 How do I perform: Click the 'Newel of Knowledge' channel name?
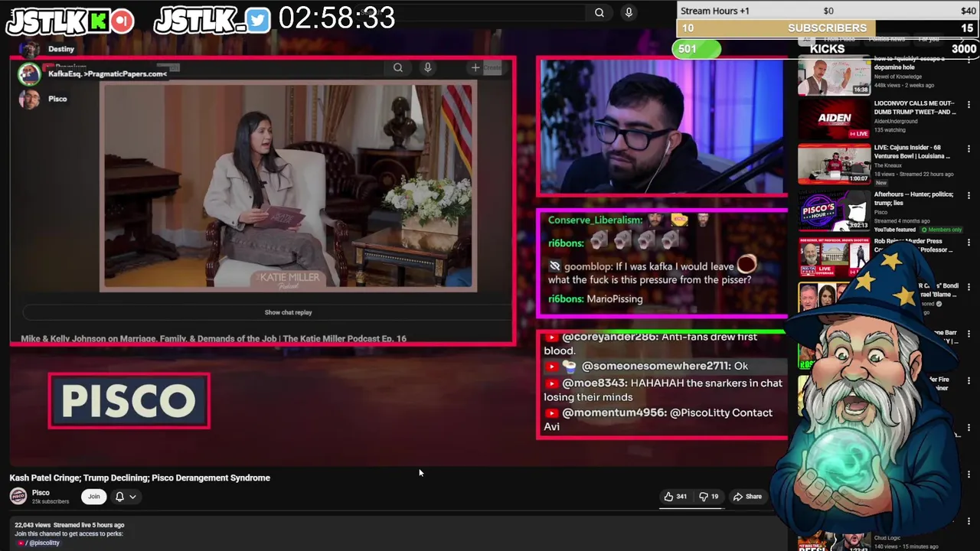pyautogui.click(x=898, y=77)
